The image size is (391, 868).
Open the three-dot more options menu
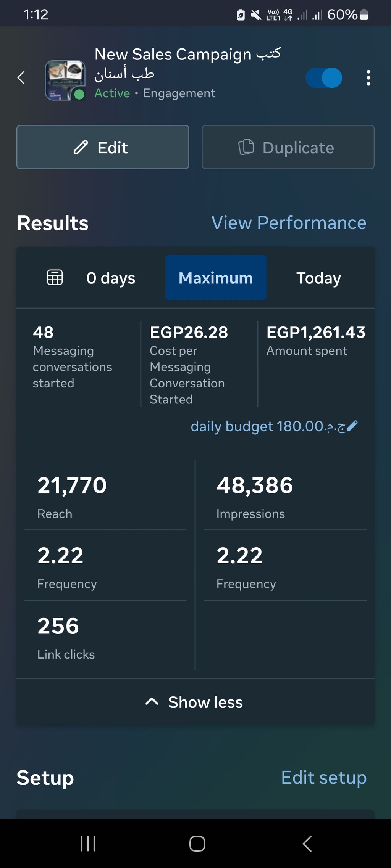[368, 78]
